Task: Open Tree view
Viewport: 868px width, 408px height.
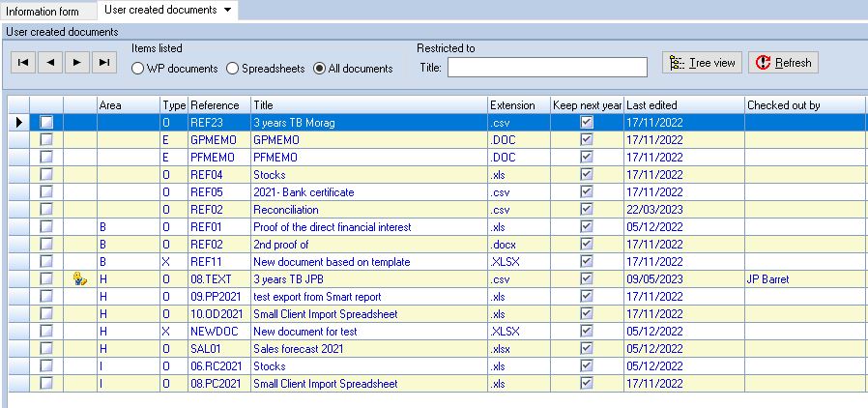Action: (x=702, y=63)
